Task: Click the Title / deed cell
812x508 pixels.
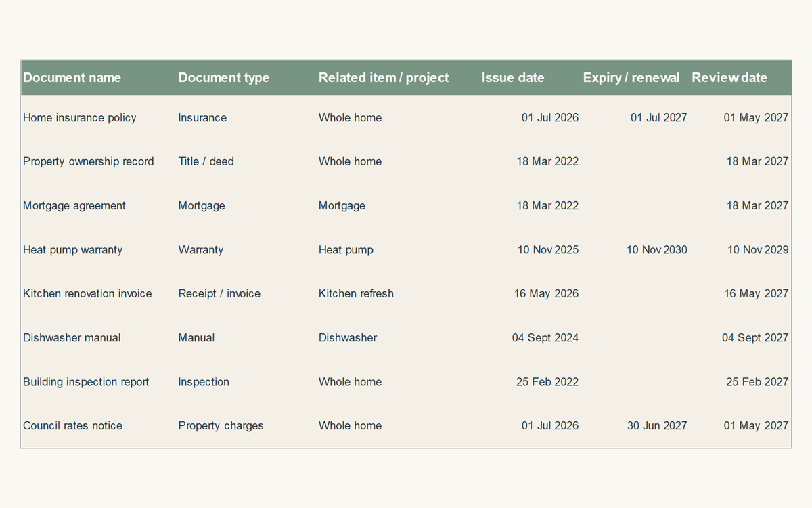Action: [x=206, y=161]
